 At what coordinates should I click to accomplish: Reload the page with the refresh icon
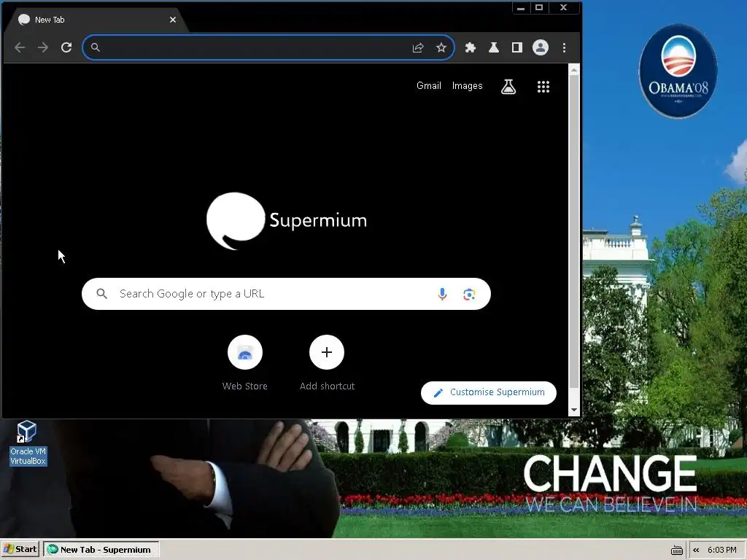(66, 47)
